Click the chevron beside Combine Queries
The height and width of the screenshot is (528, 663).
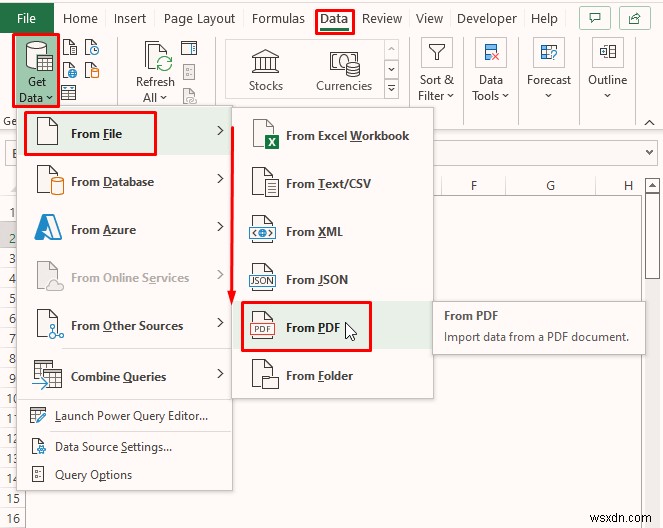click(x=220, y=374)
